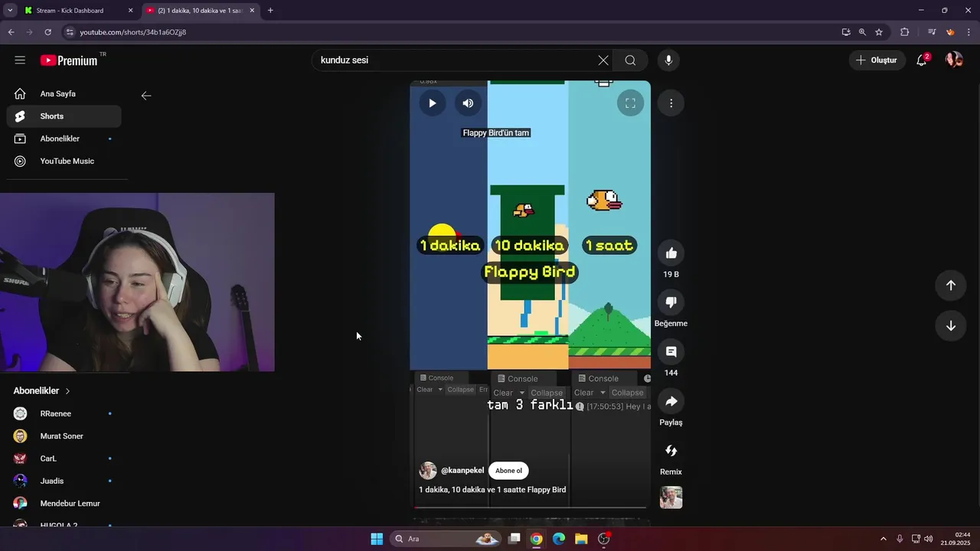This screenshot has height=551, width=980.
Task: Open the Windows Start menu
Action: coord(377,539)
